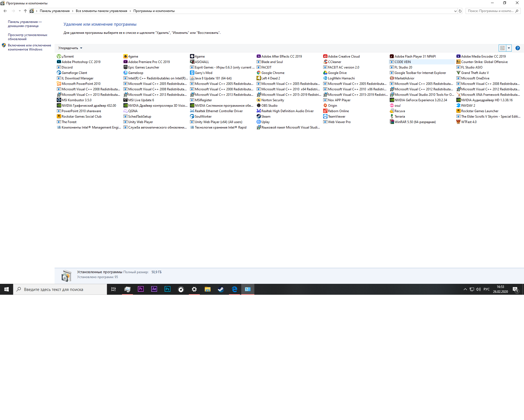The width and height of the screenshot is (524, 420).
Task: Open the Упорядочить dropdown menu
Action: point(70,48)
